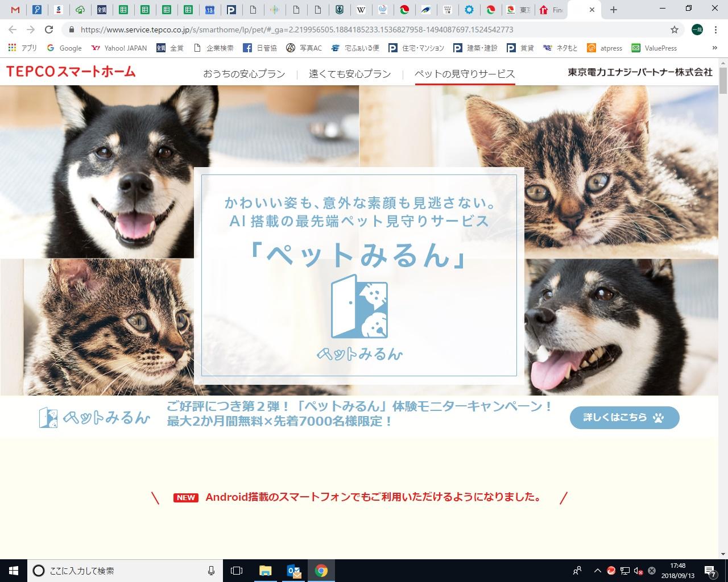
Task: Switch to the blue gear icon tab
Action: (x=469, y=10)
